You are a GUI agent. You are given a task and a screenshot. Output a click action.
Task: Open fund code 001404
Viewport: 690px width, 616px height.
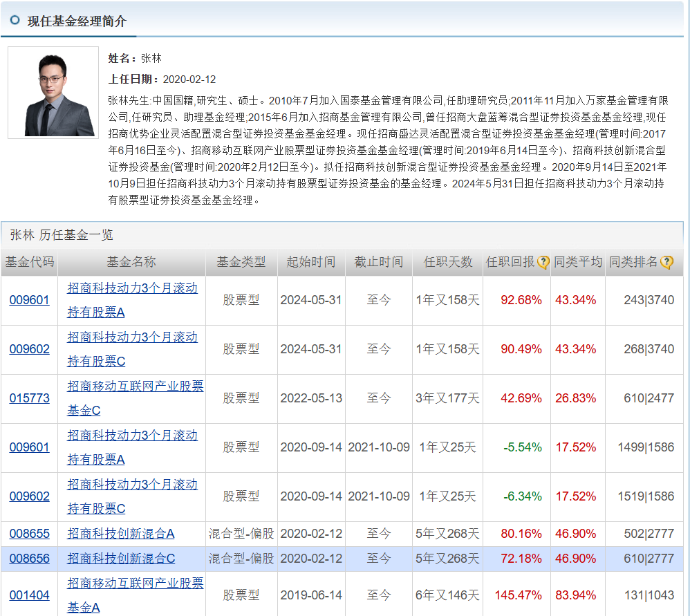[x=30, y=596]
